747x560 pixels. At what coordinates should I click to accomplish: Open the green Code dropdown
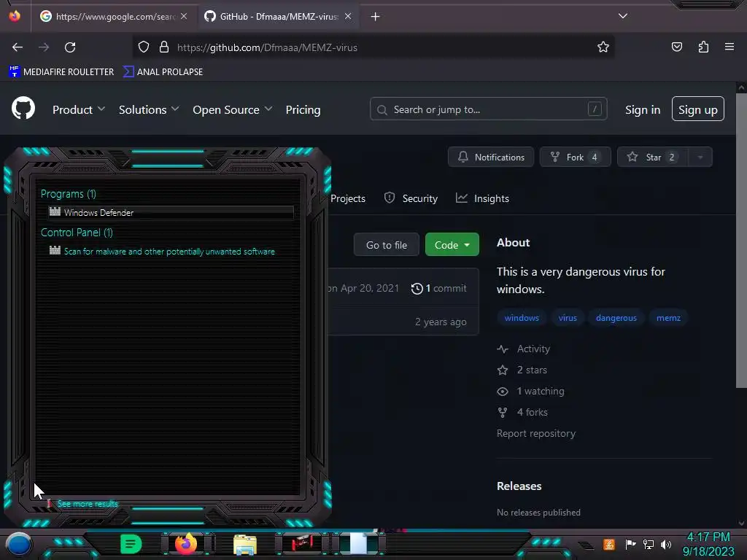pos(452,245)
